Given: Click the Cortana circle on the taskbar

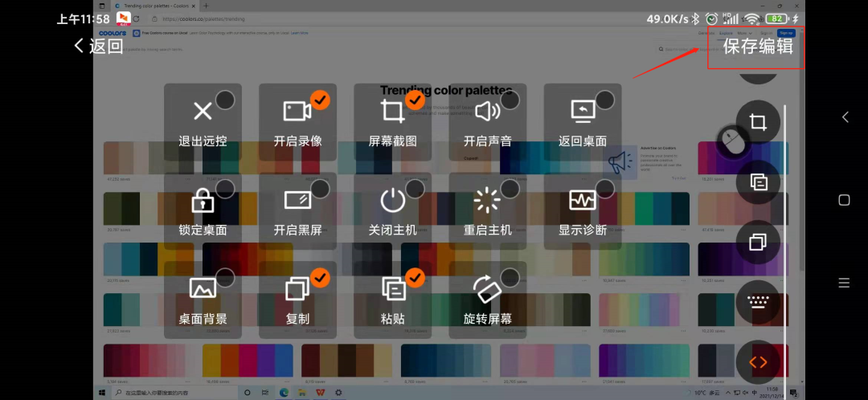Looking at the screenshot, I should pos(248,392).
